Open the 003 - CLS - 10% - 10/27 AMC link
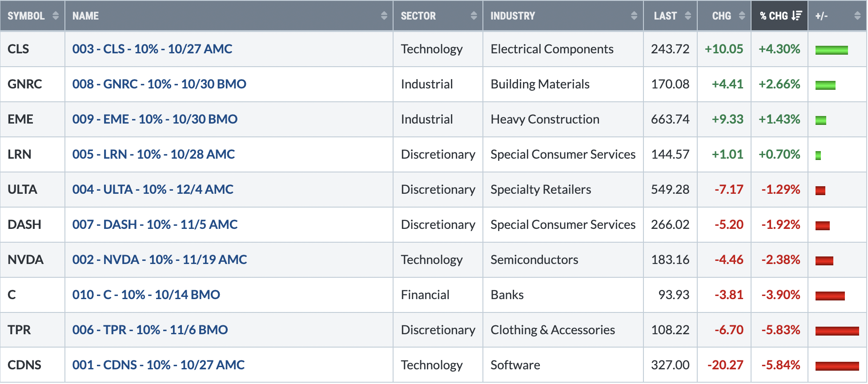The width and height of the screenshot is (868, 384). tap(152, 49)
